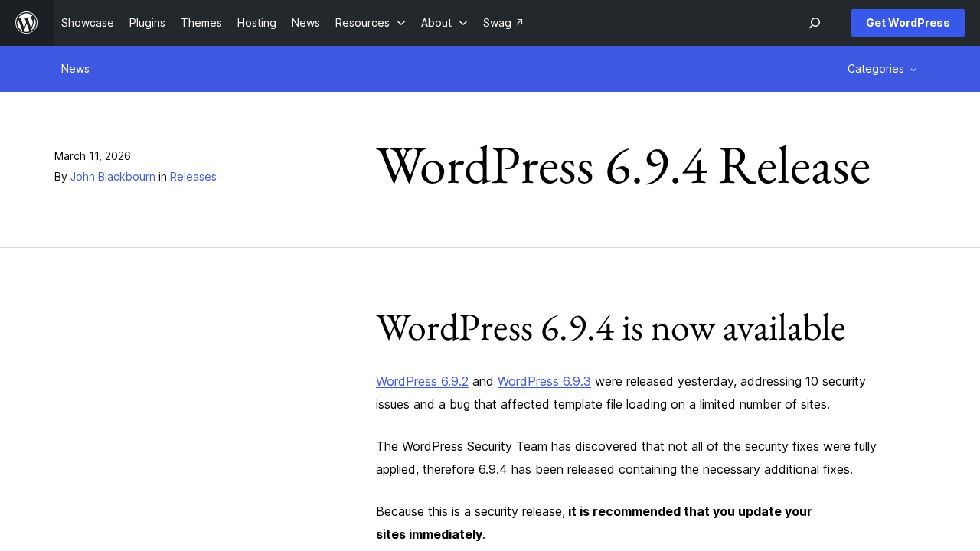
Task: Click the Get WordPress button
Action: tap(908, 23)
